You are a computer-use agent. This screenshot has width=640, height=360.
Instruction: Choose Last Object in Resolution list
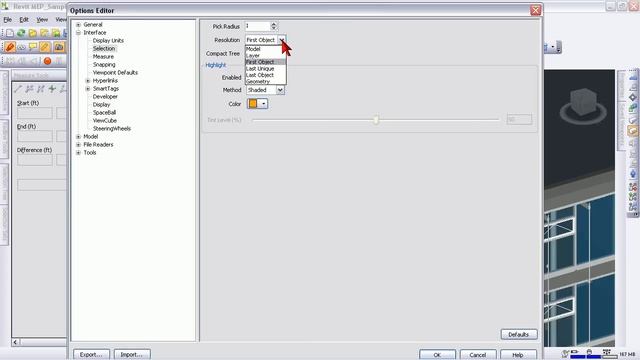tap(265, 75)
